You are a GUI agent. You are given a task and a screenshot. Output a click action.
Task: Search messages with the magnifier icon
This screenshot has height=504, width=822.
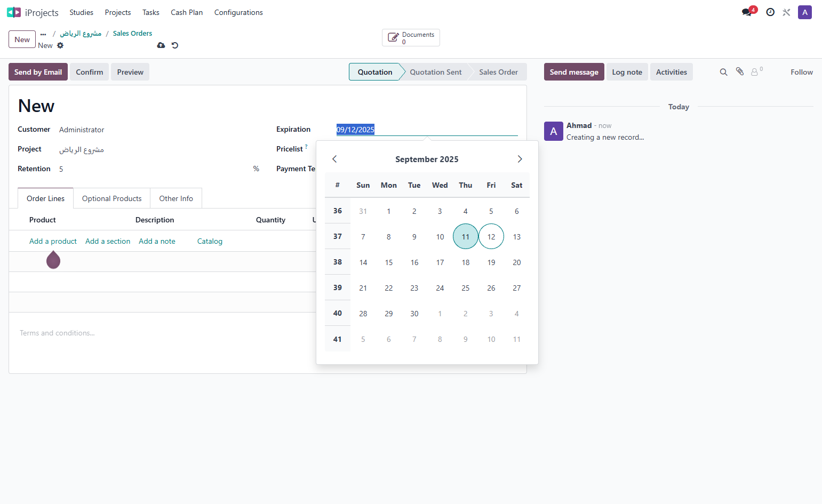(723, 72)
